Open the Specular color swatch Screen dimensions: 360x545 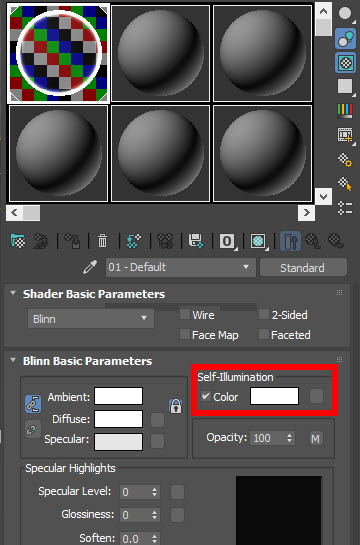click(x=118, y=442)
